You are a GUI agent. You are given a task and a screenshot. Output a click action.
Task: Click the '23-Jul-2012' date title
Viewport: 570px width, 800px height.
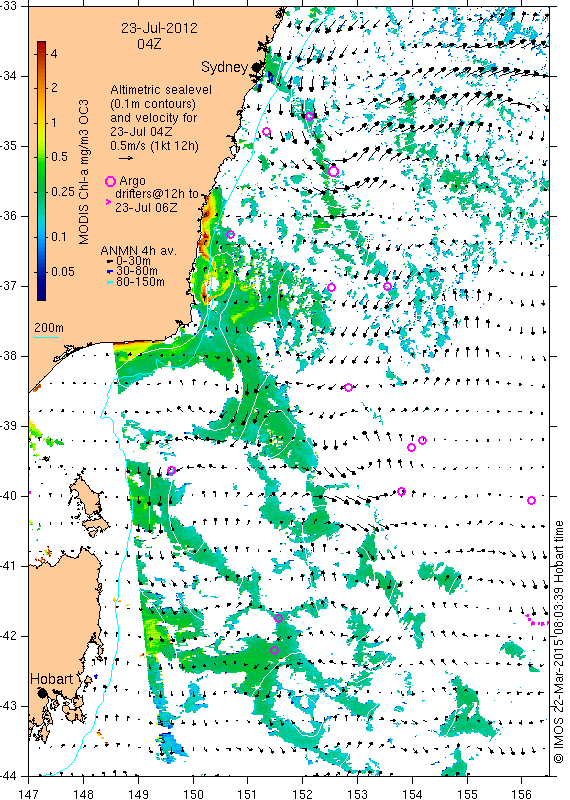159,28
